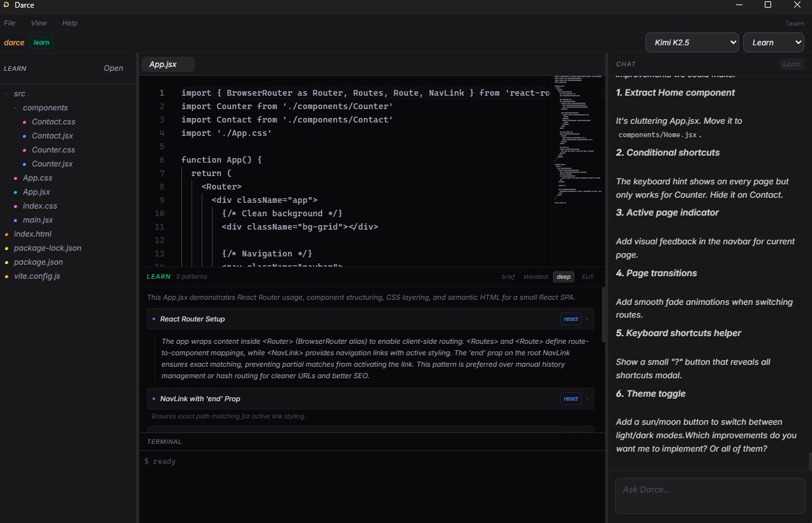This screenshot has height=523, width=812.
Task: Click the yellow dot icon beside vite.config.js
Action: (x=7, y=276)
